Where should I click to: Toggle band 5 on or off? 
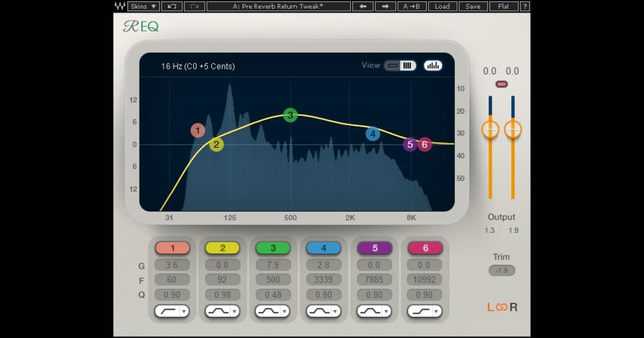point(375,248)
